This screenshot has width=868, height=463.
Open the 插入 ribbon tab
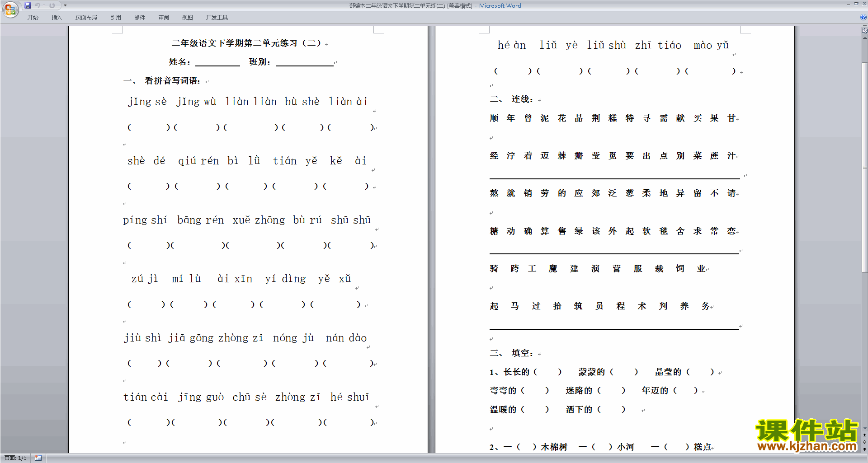coord(57,18)
